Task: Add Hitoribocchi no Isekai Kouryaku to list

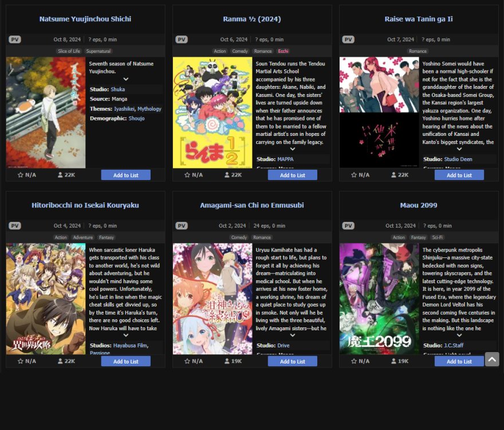Action: [125, 361]
